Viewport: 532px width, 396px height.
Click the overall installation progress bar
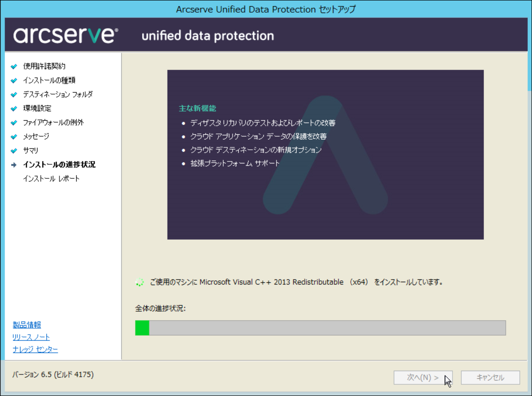pyautogui.click(x=321, y=328)
